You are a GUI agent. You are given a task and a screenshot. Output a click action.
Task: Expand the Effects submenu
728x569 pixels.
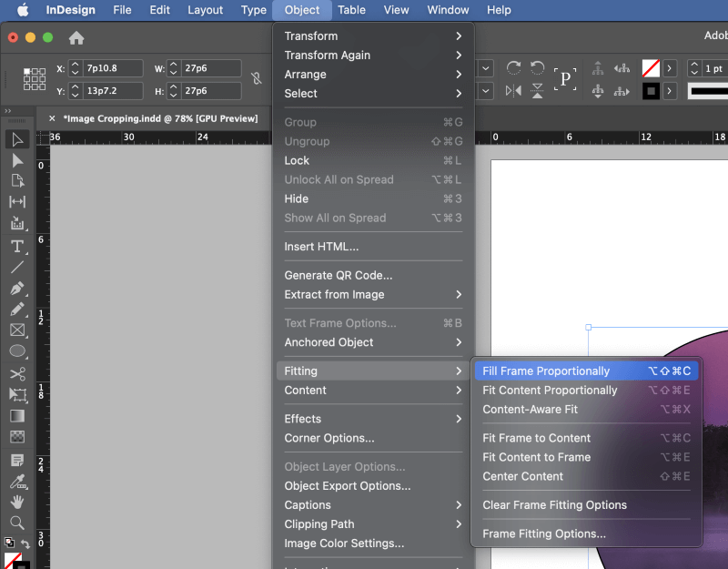(373, 419)
